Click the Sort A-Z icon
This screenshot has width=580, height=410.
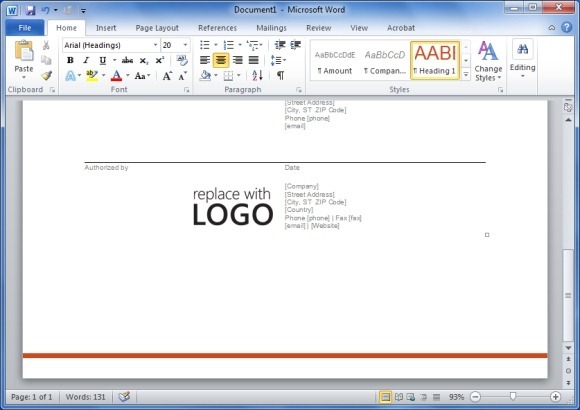(x=257, y=75)
